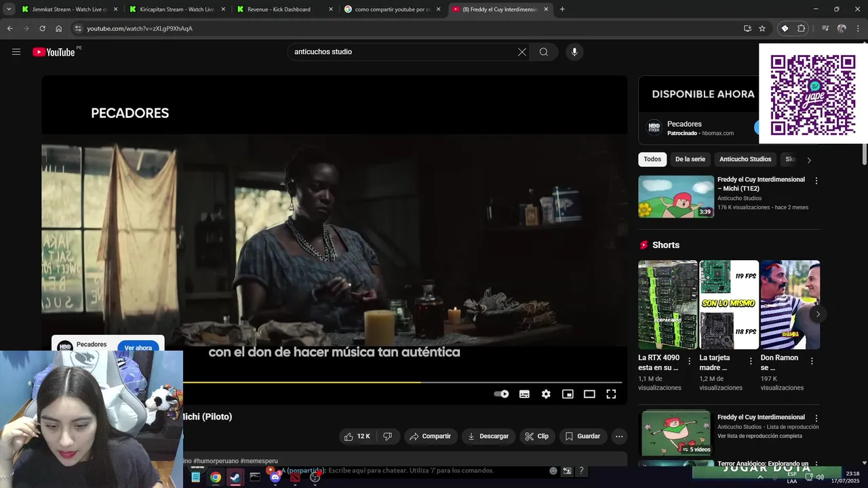868x488 pixels.
Task: Switch to miniplayer mode
Action: point(568,394)
